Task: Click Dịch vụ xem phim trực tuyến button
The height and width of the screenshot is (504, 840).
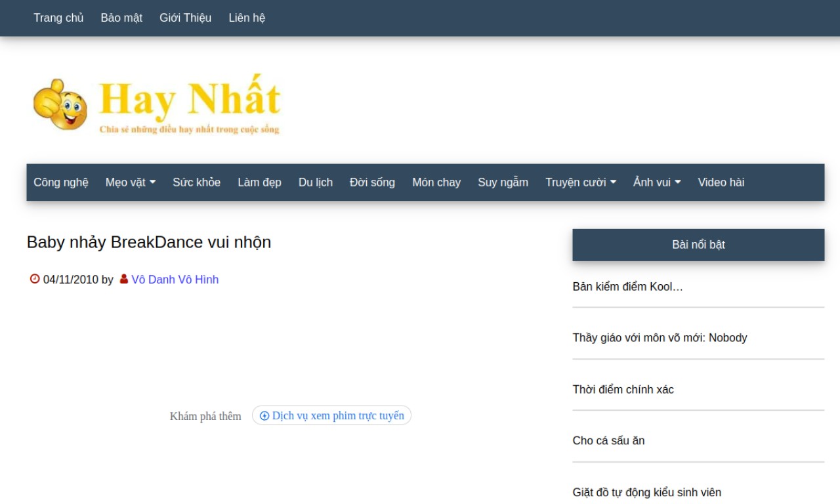Action: click(x=337, y=415)
